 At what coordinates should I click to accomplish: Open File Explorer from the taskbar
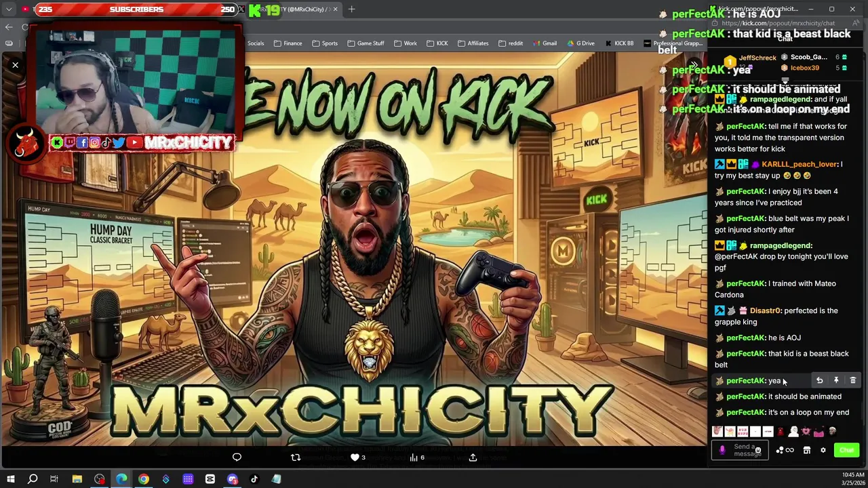pyautogui.click(x=77, y=479)
